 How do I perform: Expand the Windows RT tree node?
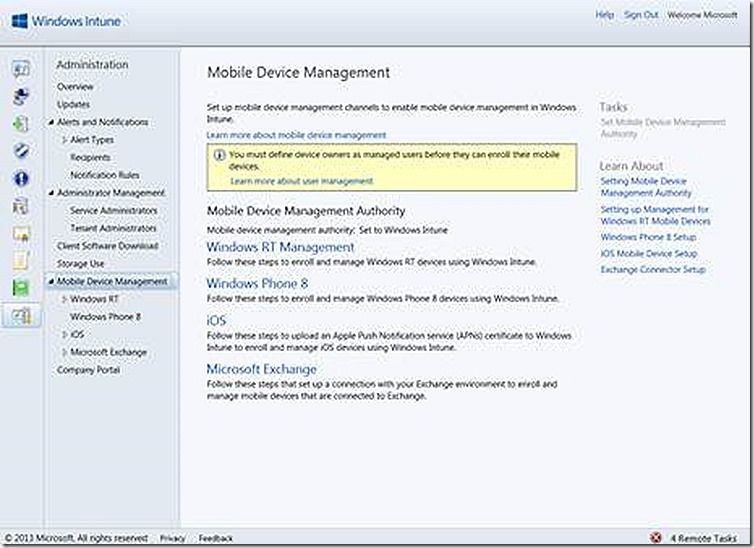(x=64, y=299)
